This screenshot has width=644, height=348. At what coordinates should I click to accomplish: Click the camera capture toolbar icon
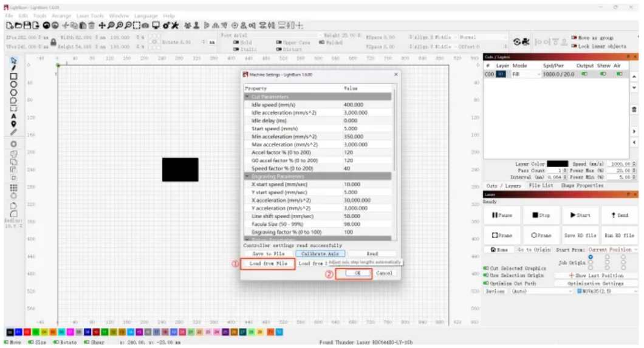pyautogui.click(x=145, y=26)
